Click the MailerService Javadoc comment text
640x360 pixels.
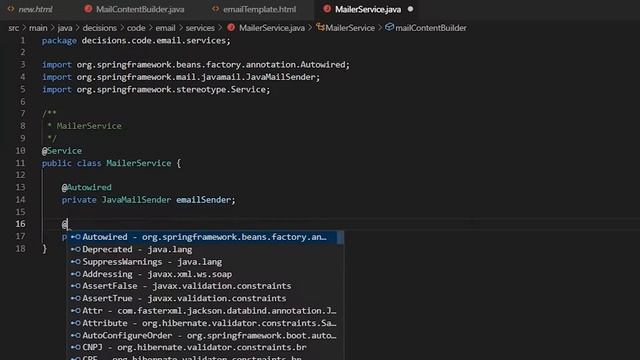(89, 126)
